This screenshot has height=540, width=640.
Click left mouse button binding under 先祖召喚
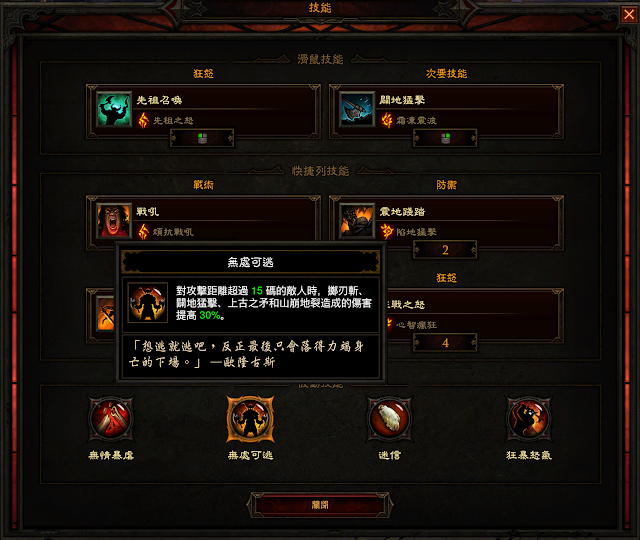point(202,138)
